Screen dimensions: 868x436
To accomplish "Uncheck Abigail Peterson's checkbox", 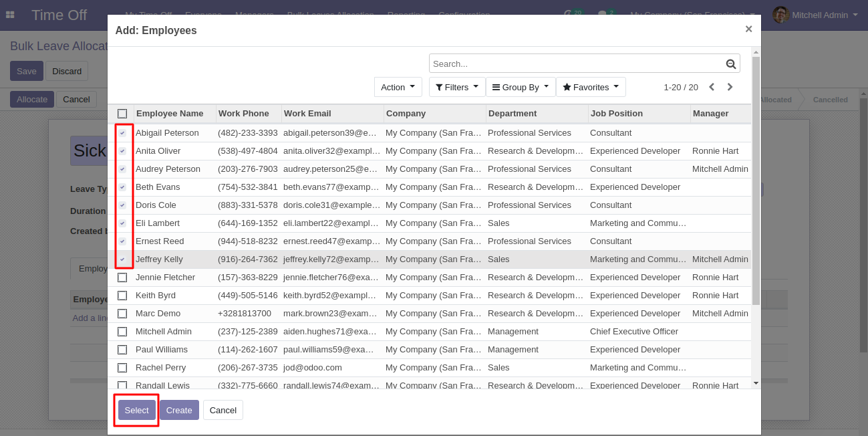I will (122, 133).
